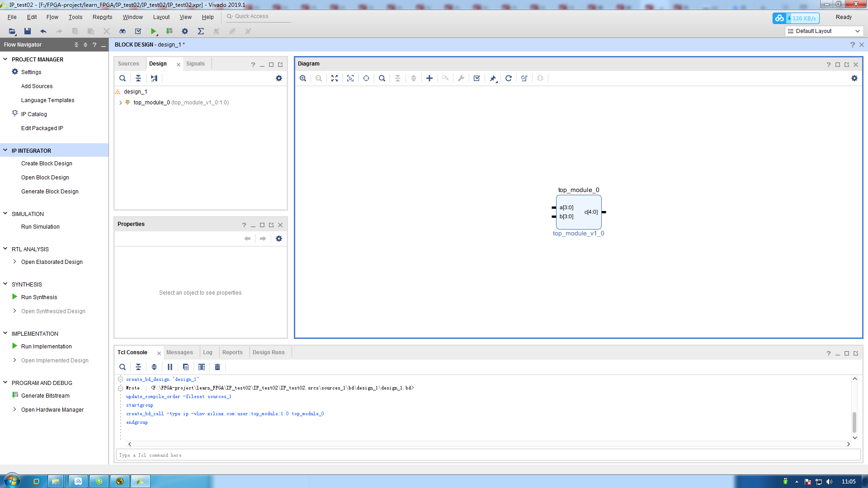Click the Add IP plus icon in the Diagram toolbar
The height and width of the screenshot is (488, 868).
click(429, 78)
